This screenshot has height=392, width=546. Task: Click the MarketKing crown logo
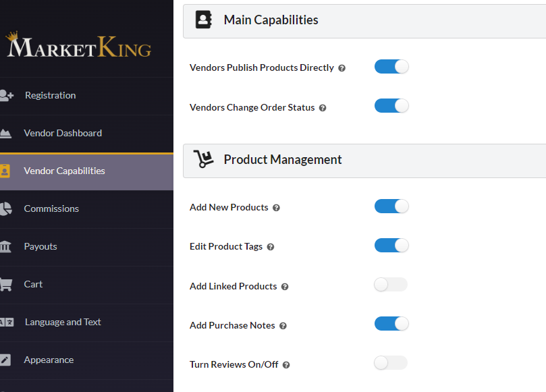(79, 45)
